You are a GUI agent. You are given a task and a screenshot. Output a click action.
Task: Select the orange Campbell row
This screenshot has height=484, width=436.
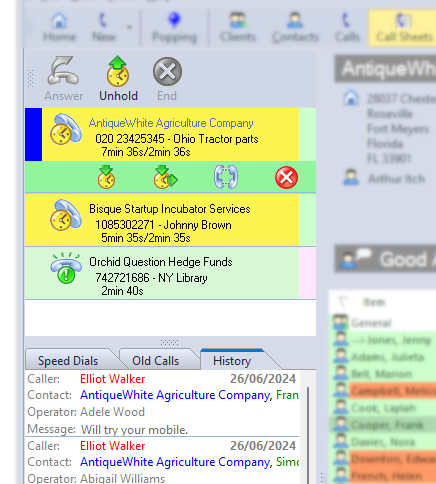383,391
